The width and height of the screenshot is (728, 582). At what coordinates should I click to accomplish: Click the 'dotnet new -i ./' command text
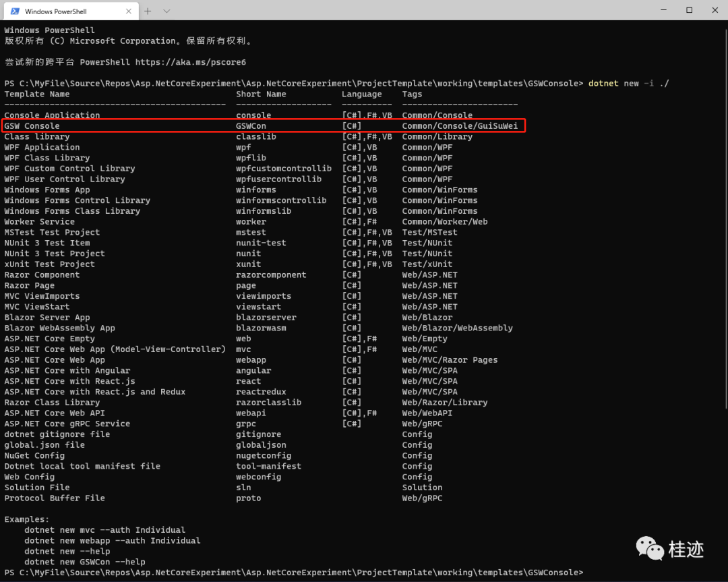[x=629, y=84]
